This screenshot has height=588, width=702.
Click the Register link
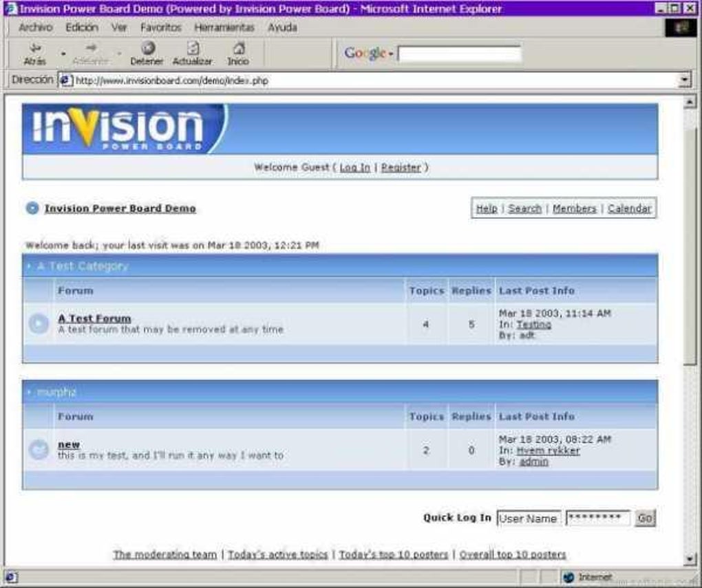(x=401, y=167)
